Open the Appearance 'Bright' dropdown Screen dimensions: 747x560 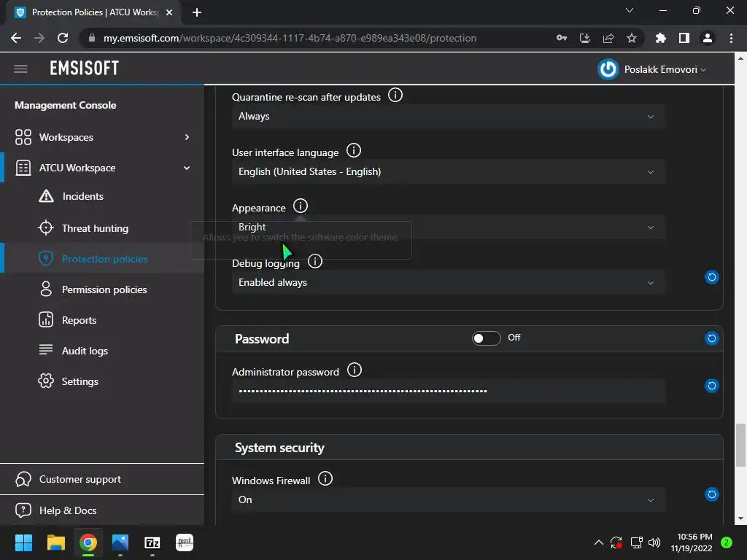point(449,227)
